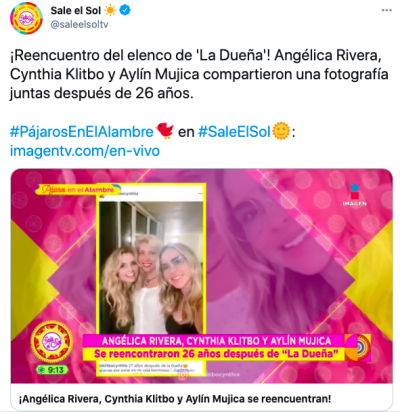Click the Pájaros en el Alambre banner logo

coord(77,189)
